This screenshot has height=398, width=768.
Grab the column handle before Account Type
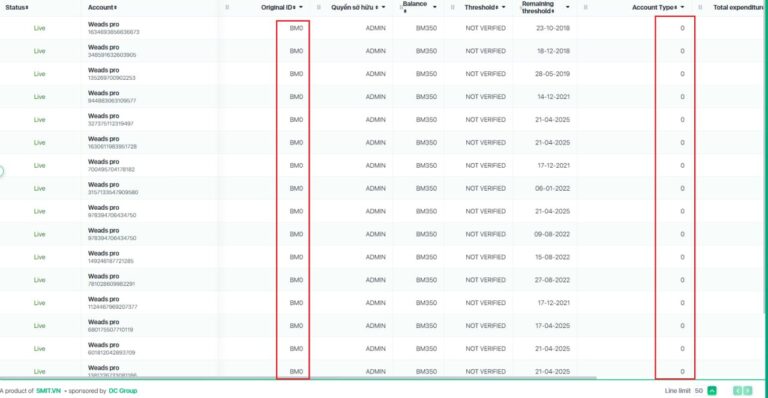[x=585, y=7]
